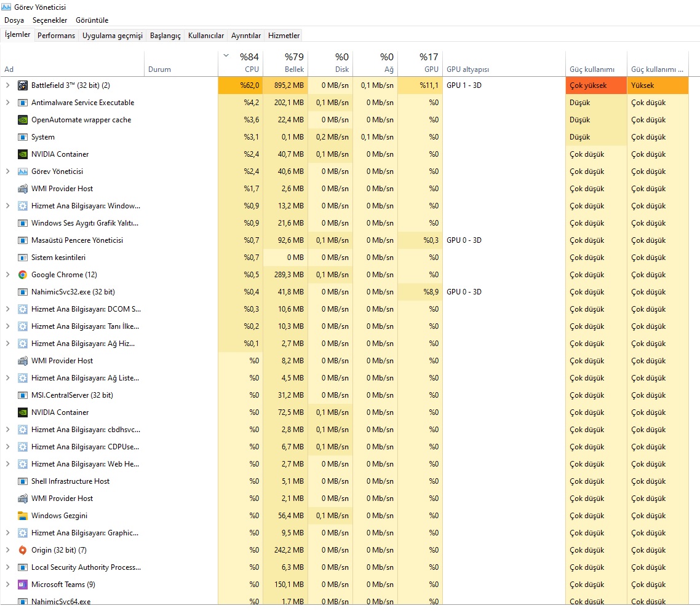Expand Hizmet Ana Bilgisayarı: Window... group

point(7,205)
